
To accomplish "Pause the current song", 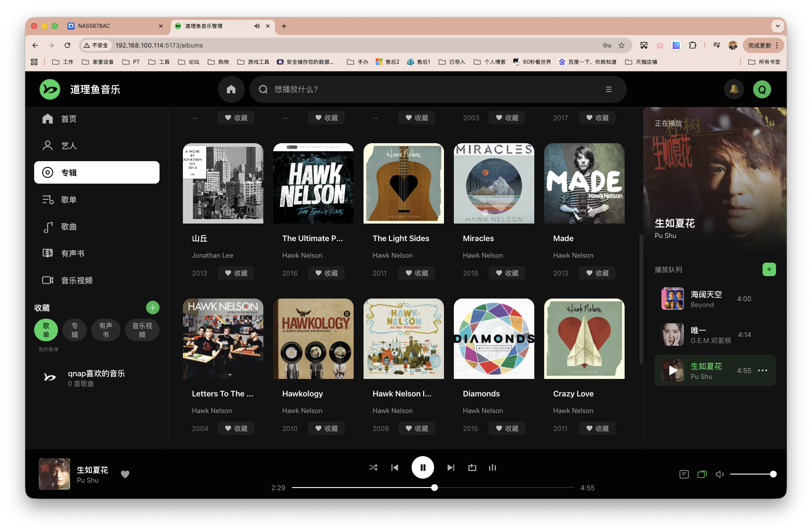I will 422,467.
